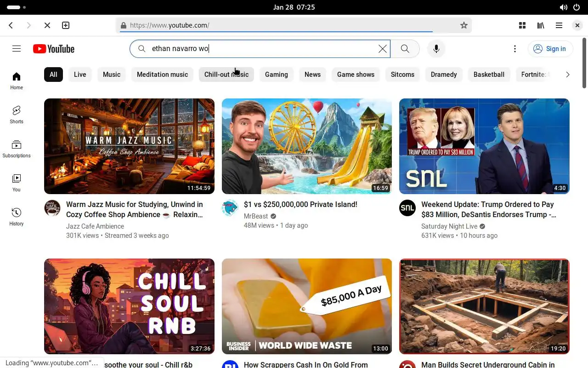Select the Meditation music chip
This screenshot has width=588, height=368.
click(162, 75)
